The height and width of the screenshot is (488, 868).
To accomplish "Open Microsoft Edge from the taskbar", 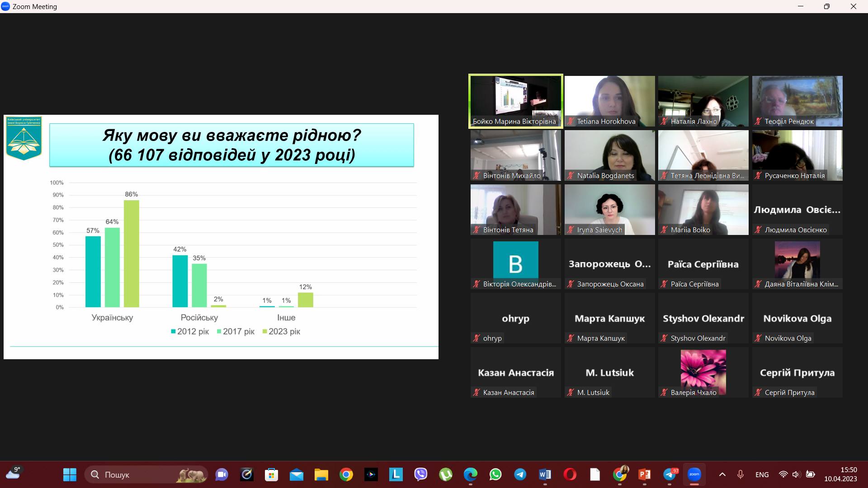I will tap(470, 474).
